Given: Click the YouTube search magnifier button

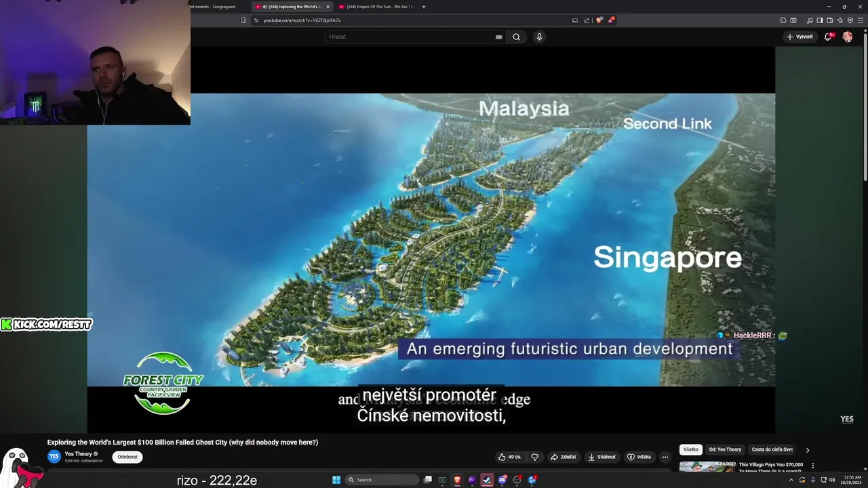Looking at the screenshot, I should (516, 37).
